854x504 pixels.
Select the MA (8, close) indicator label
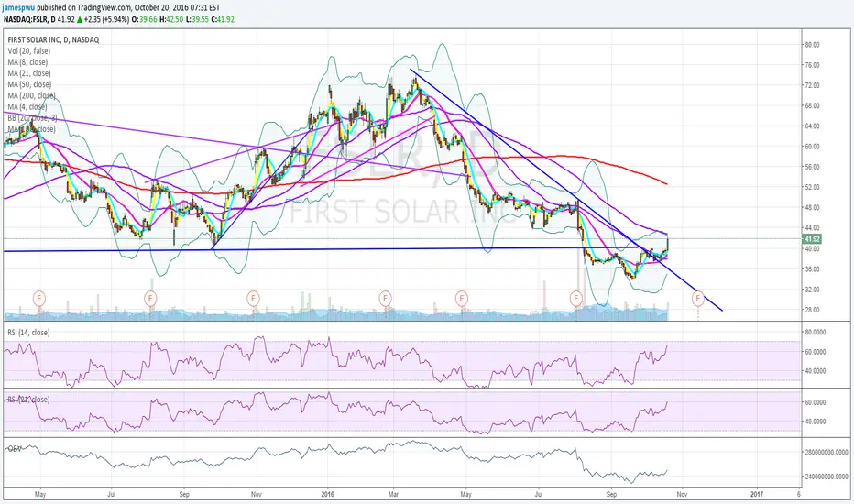(x=27, y=62)
